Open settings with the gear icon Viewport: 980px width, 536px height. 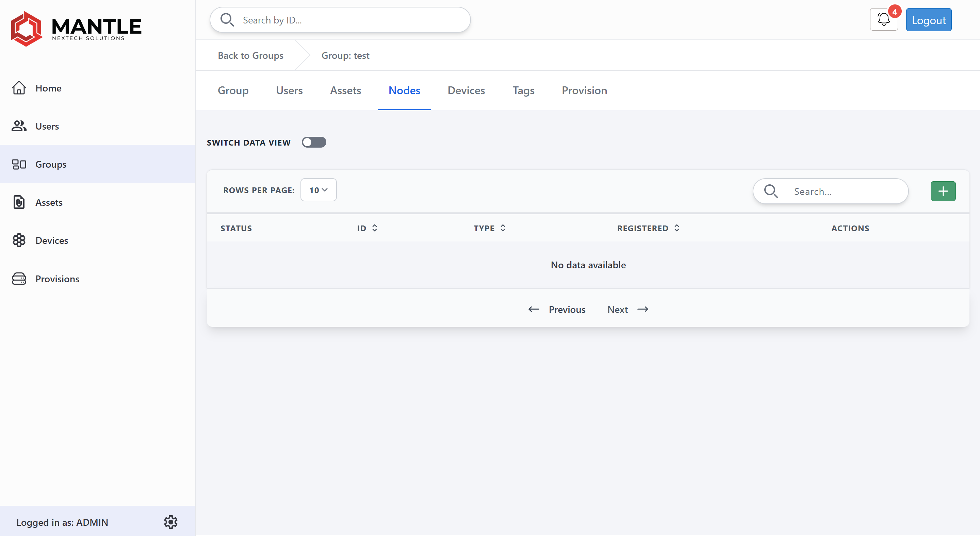[x=170, y=522]
